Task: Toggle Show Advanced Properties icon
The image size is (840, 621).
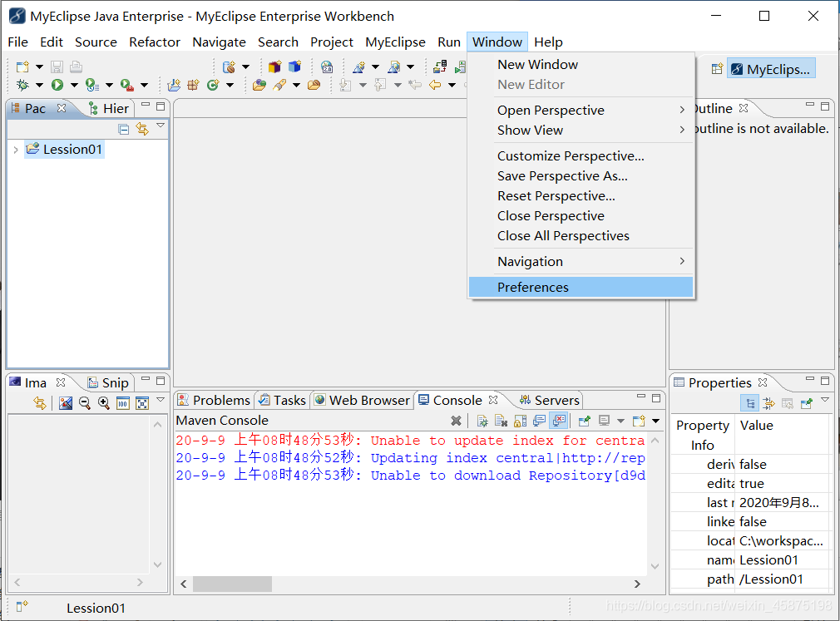Action: tap(768, 403)
